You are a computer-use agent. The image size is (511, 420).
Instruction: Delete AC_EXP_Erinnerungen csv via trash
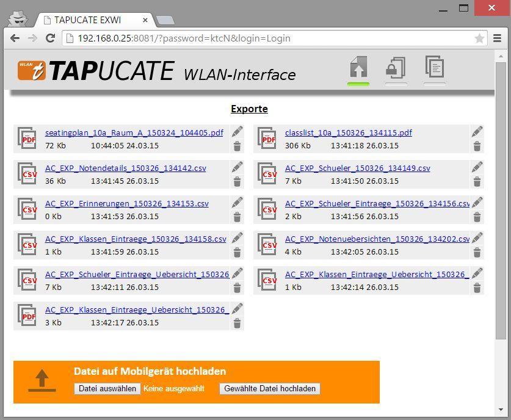coord(237,217)
